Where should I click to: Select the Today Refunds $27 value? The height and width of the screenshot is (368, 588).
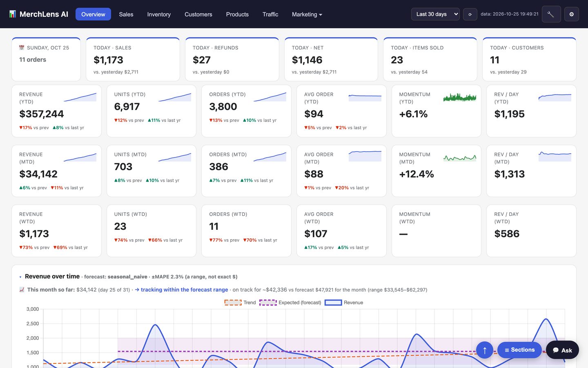pyautogui.click(x=202, y=60)
